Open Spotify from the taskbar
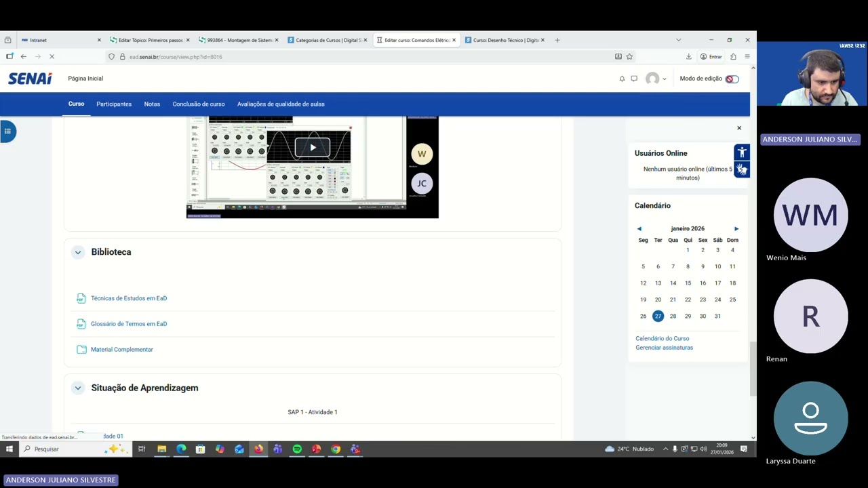 pyautogui.click(x=297, y=449)
